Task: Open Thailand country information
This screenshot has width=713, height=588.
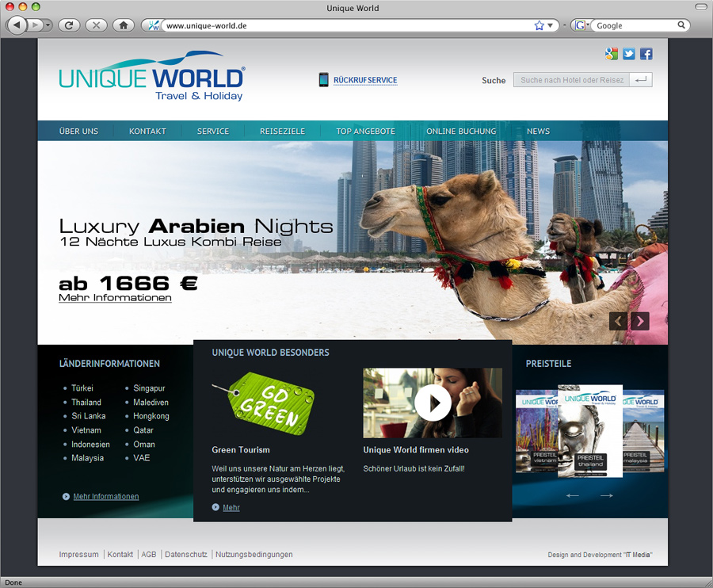Action: [86, 402]
